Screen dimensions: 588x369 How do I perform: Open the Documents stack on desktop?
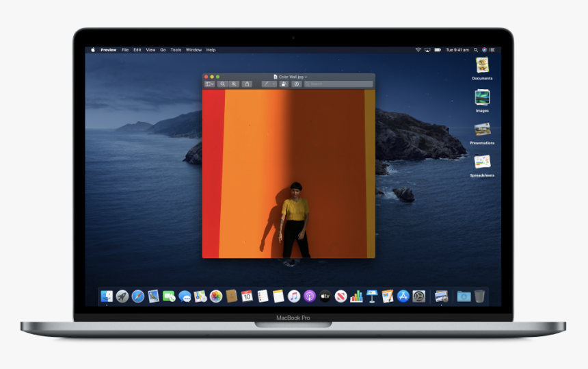482,68
